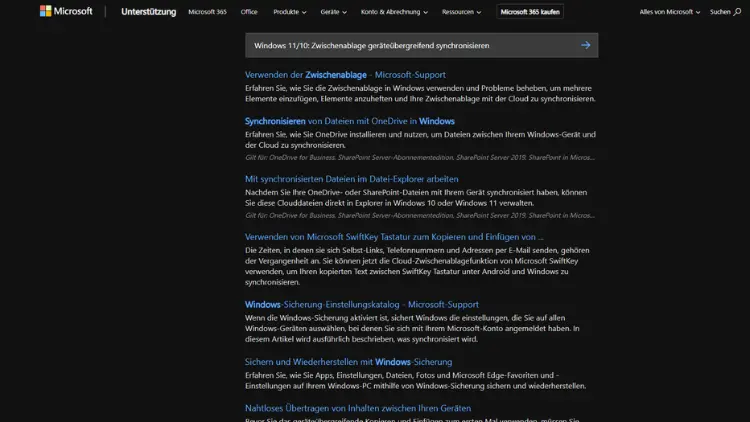
Task: Click 'Gilt für' line under OneDrive sync result
Action: click(x=420, y=157)
